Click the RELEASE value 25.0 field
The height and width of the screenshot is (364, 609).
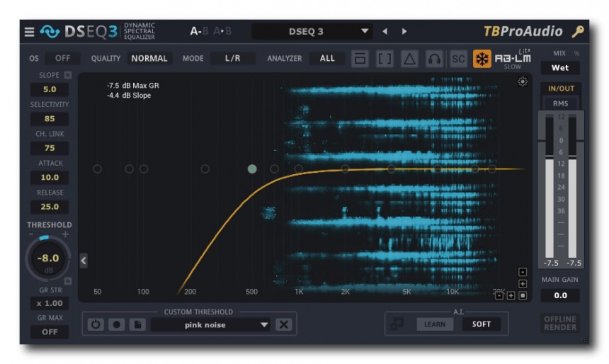click(x=50, y=207)
